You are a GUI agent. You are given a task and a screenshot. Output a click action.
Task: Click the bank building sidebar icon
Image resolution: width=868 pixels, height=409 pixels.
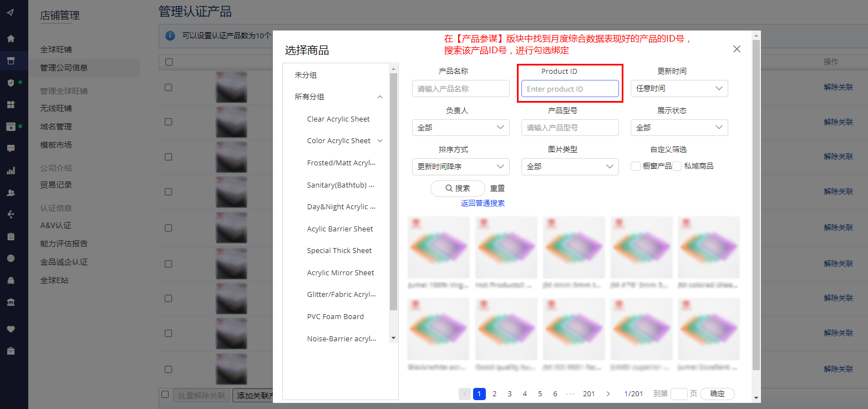(11, 302)
